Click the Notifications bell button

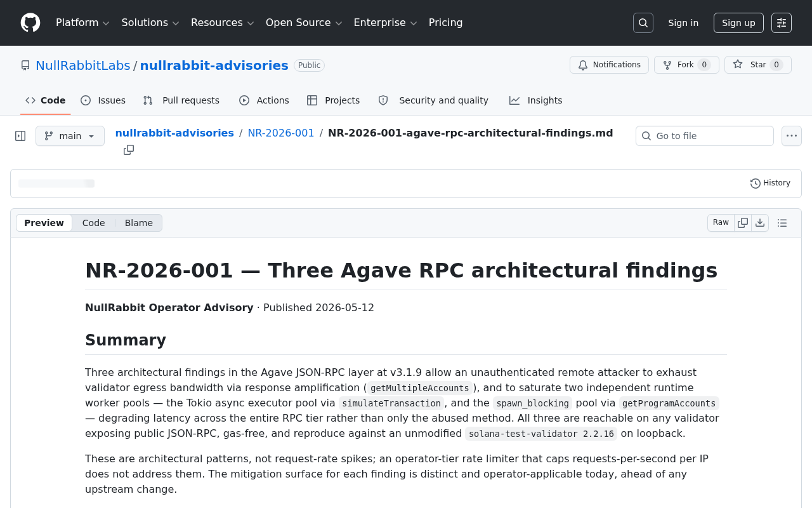(x=609, y=65)
